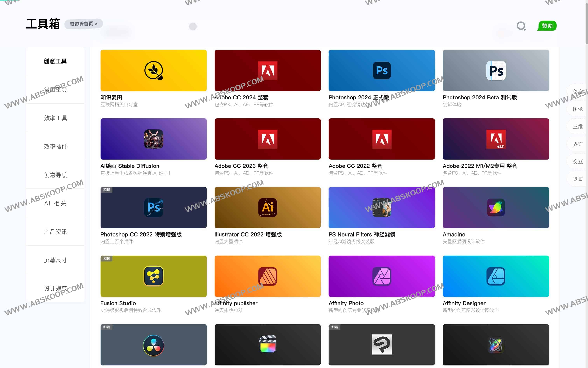
Task: Click the Clip Studio Paint icon
Action: point(382,344)
